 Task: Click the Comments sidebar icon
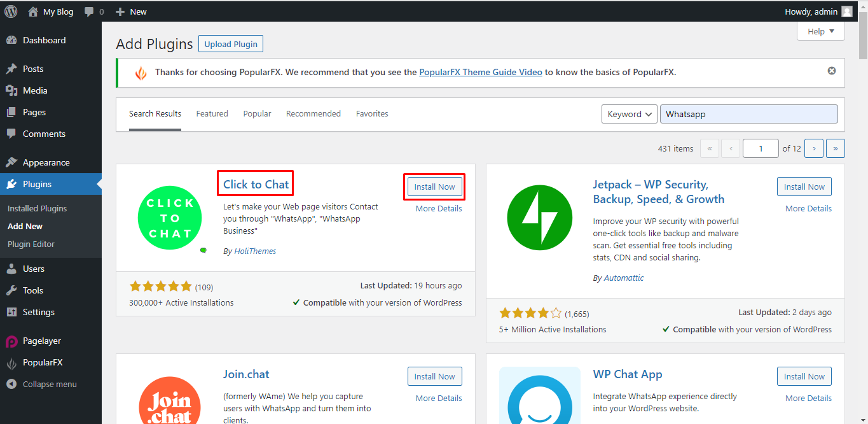[x=11, y=134]
